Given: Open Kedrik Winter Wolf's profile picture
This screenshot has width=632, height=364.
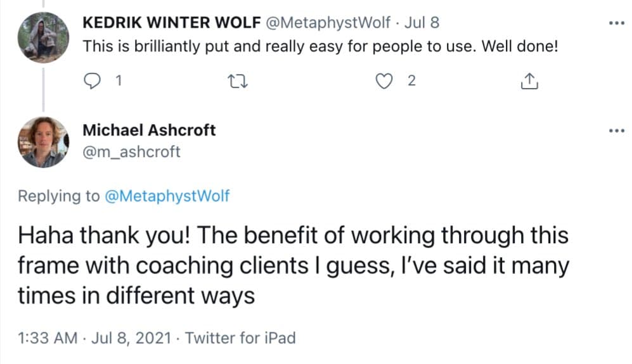Looking at the screenshot, I should [42, 37].
